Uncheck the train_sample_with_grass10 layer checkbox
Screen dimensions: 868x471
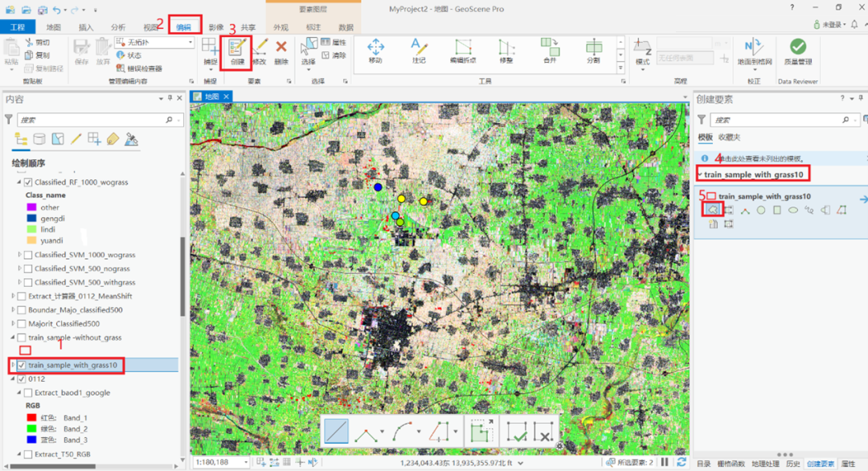click(x=22, y=366)
